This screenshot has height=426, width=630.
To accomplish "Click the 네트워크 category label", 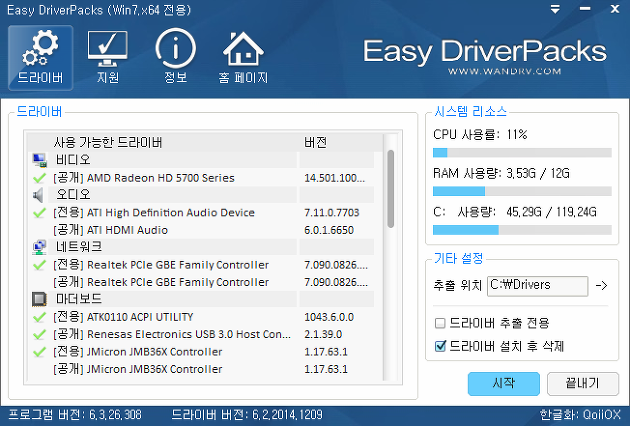I will tap(79, 247).
